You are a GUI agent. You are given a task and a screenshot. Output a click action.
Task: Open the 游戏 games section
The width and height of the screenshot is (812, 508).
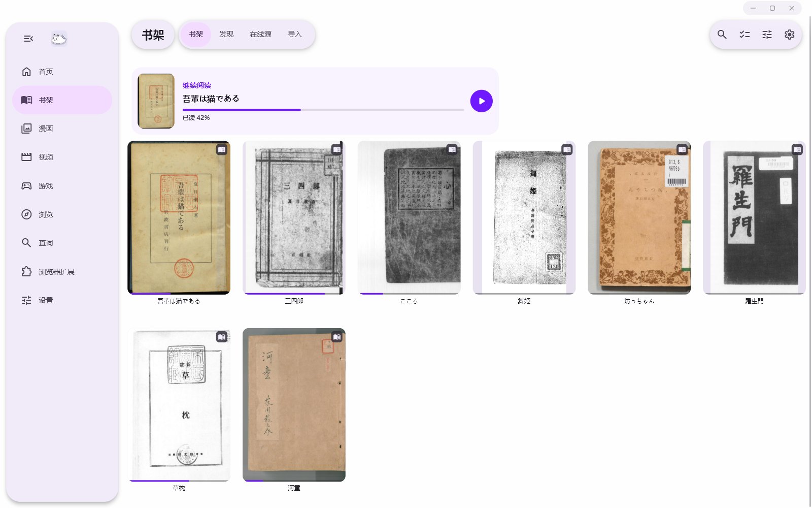pos(62,186)
